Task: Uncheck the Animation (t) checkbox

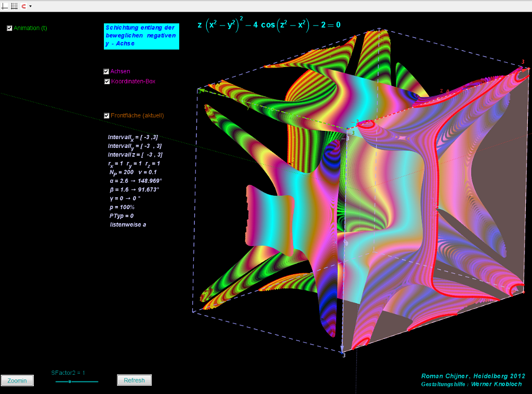Action: pos(9,28)
